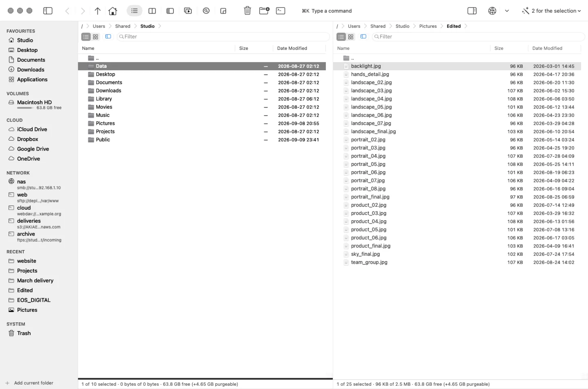Image resolution: width=588 pixels, height=389 pixels.
Task: Open the slideshow play icon in toolbar
Action: click(188, 11)
